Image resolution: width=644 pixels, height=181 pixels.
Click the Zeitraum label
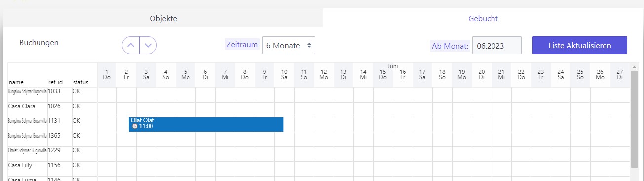tap(242, 45)
